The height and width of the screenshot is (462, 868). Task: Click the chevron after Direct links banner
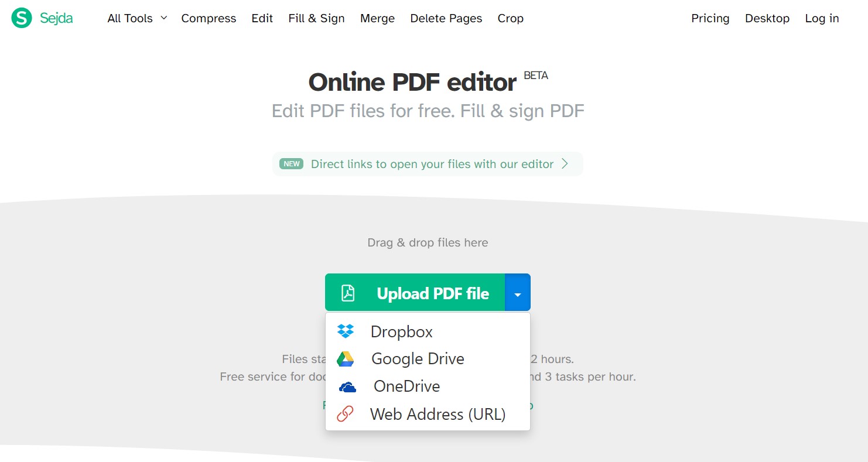tap(565, 164)
